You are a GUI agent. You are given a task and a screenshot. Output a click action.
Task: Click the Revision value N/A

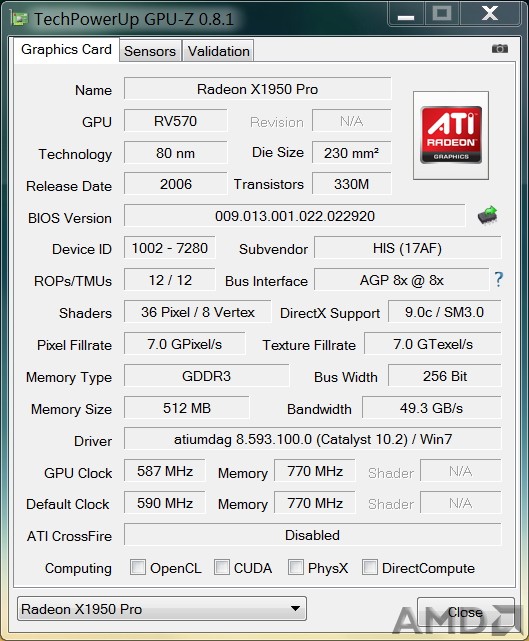coord(352,121)
